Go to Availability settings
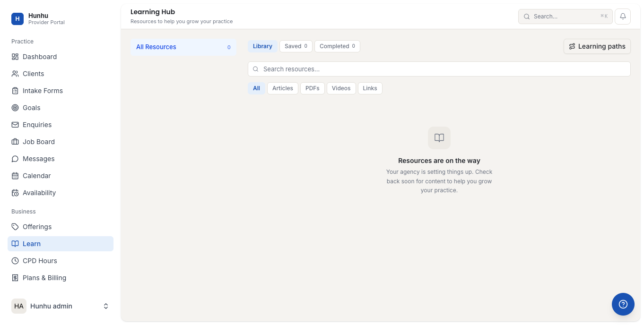 61,193
